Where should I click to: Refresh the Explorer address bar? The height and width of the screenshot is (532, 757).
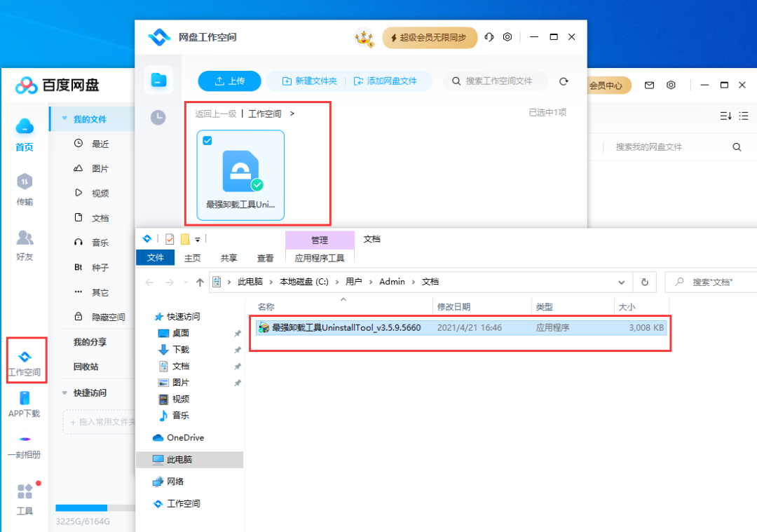click(645, 282)
